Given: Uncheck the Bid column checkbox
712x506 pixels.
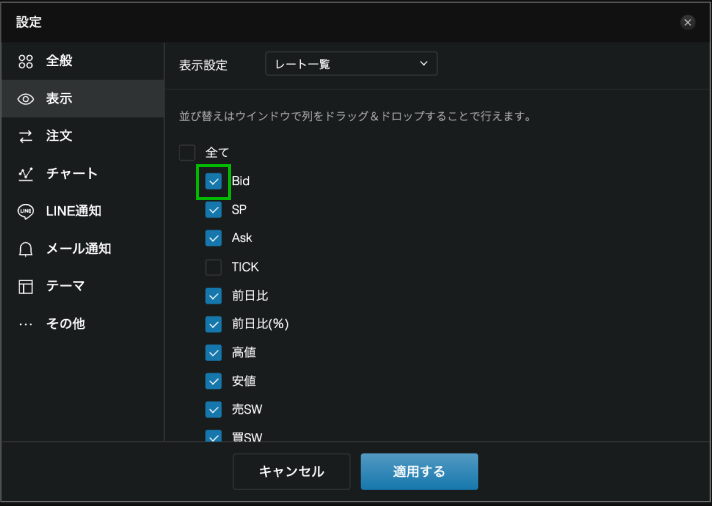Looking at the screenshot, I should [213, 181].
